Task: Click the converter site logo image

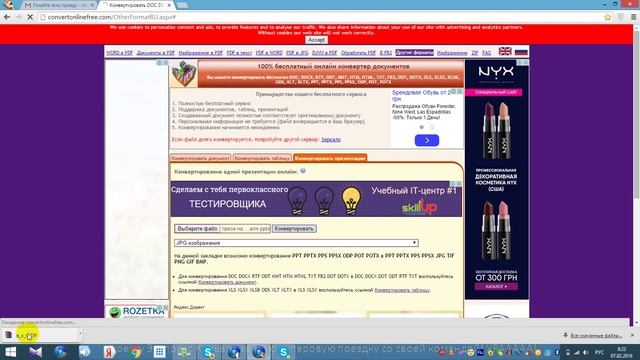Action: (184, 73)
